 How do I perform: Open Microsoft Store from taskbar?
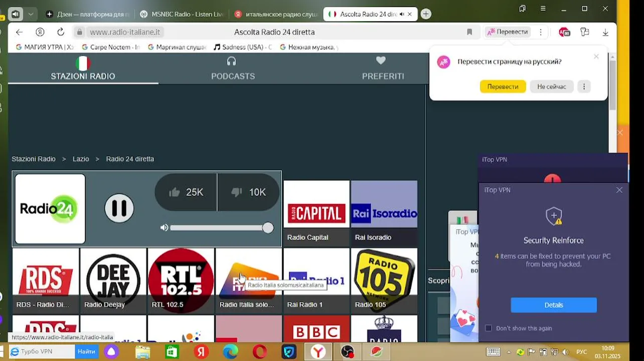coord(172,351)
